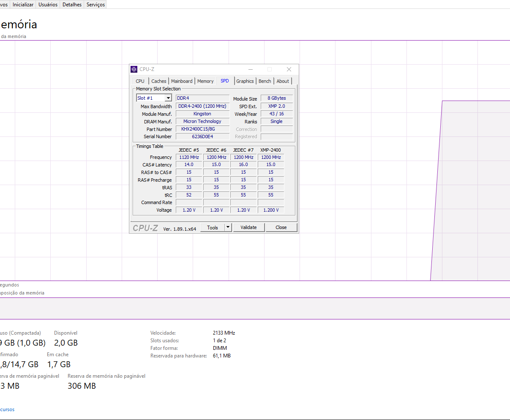Click the 61,1 MB reserved hardware value
Viewport: 510px width, 420px height.
point(222,356)
